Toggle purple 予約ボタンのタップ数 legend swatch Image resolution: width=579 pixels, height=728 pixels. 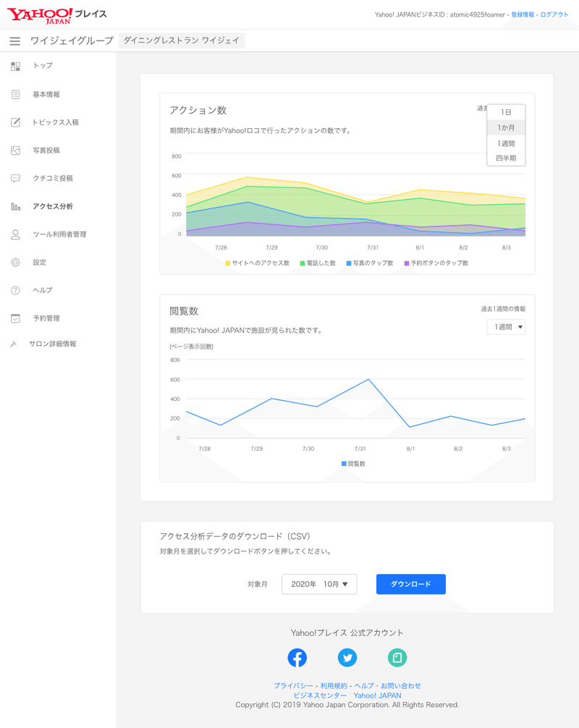(x=407, y=263)
